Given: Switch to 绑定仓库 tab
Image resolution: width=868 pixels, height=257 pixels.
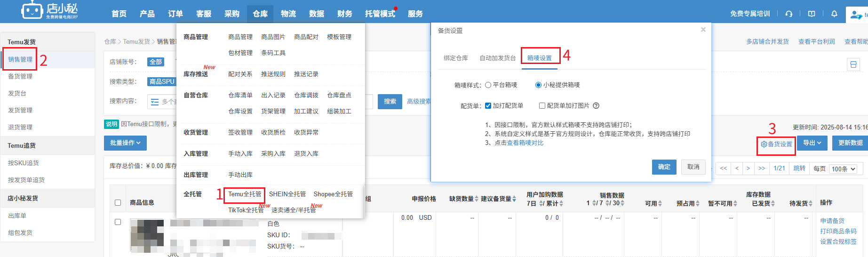Looking at the screenshot, I should coord(456,58).
